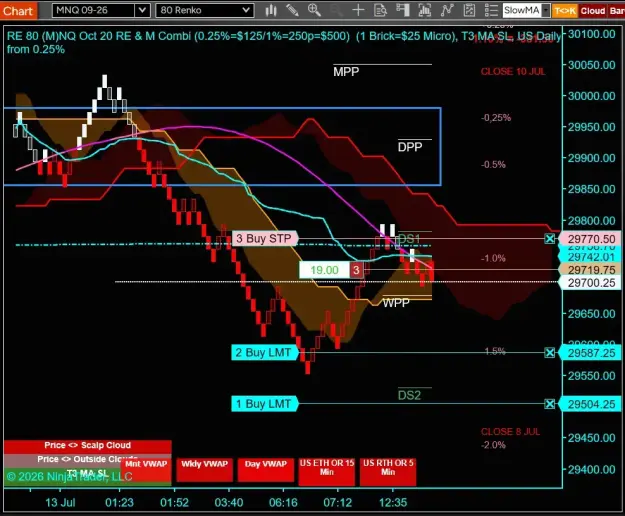Open the indicators icon in toolbar
This screenshot has width=625, height=516.
tap(425, 10)
